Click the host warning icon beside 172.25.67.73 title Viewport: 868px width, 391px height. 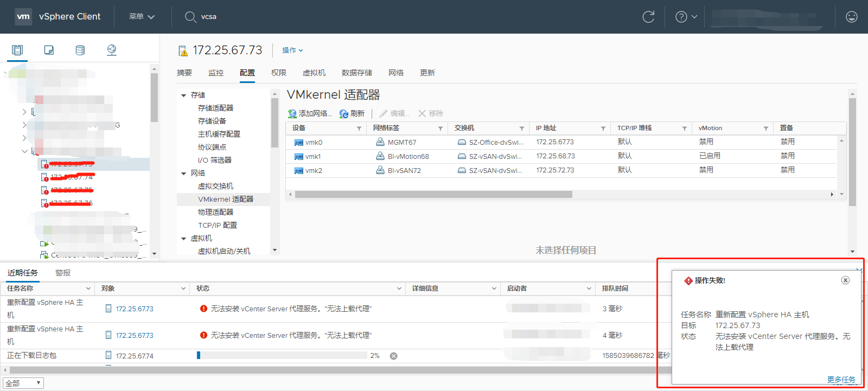click(183, 51)
